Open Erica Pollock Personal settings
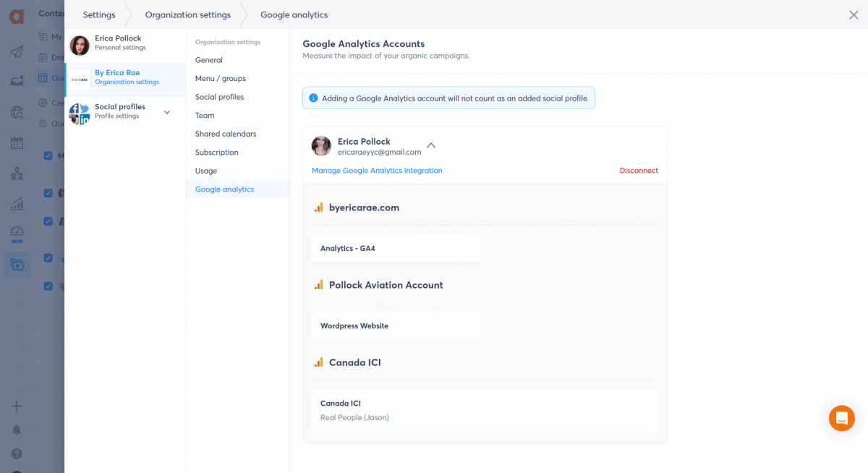This screenshot has height=473, width=868. (119, 43)
